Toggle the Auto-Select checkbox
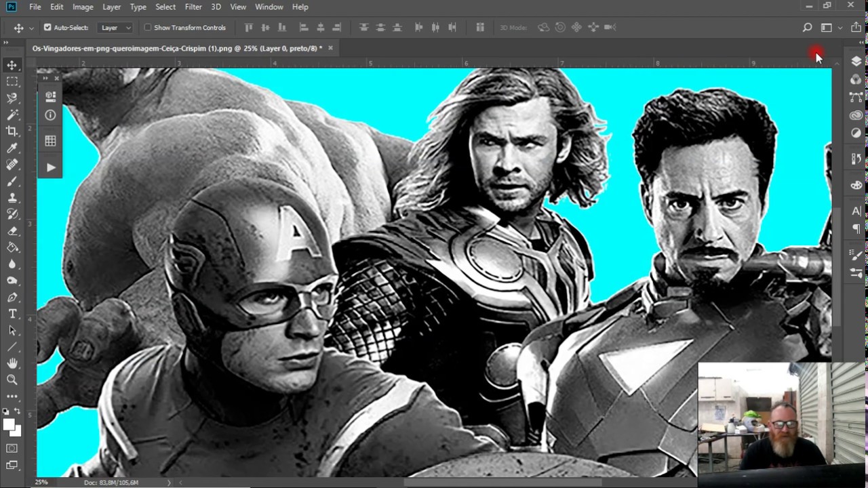The width and height of the screenshot is (868, 488). pyautogui.click(x=47, y=28)
